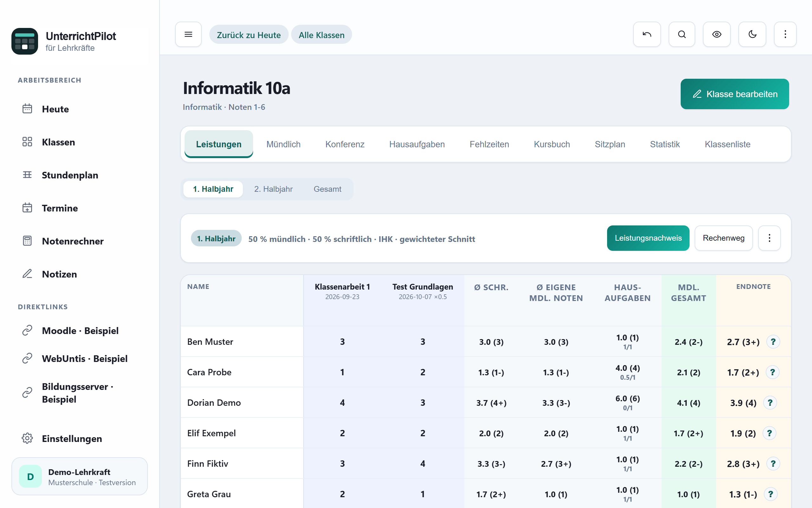Click the Klasse bearbeiten button
The width and height of the screenshot is (812, 508).
(735, 94)
